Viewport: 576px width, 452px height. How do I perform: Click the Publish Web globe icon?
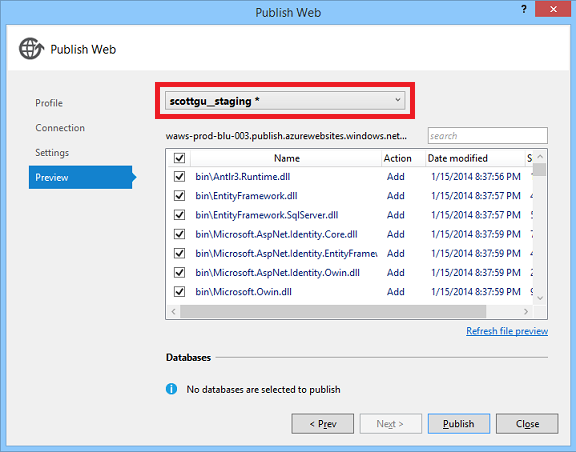point(31,49)
